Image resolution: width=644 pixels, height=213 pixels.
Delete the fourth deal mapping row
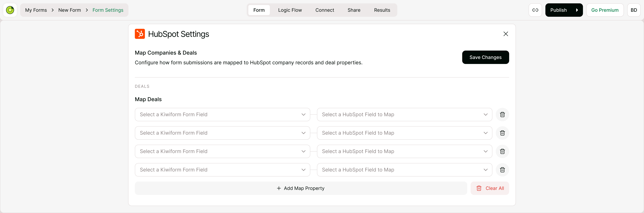click(x=502, y=170)
